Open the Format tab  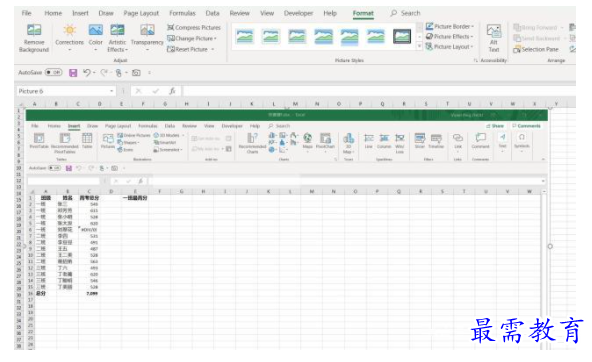(363, 13)
